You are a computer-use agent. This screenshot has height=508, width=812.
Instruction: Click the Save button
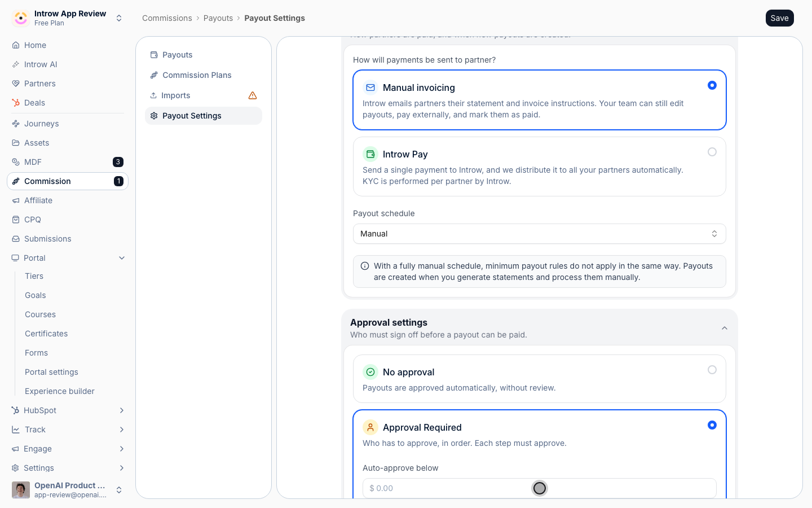click(780, 18)
